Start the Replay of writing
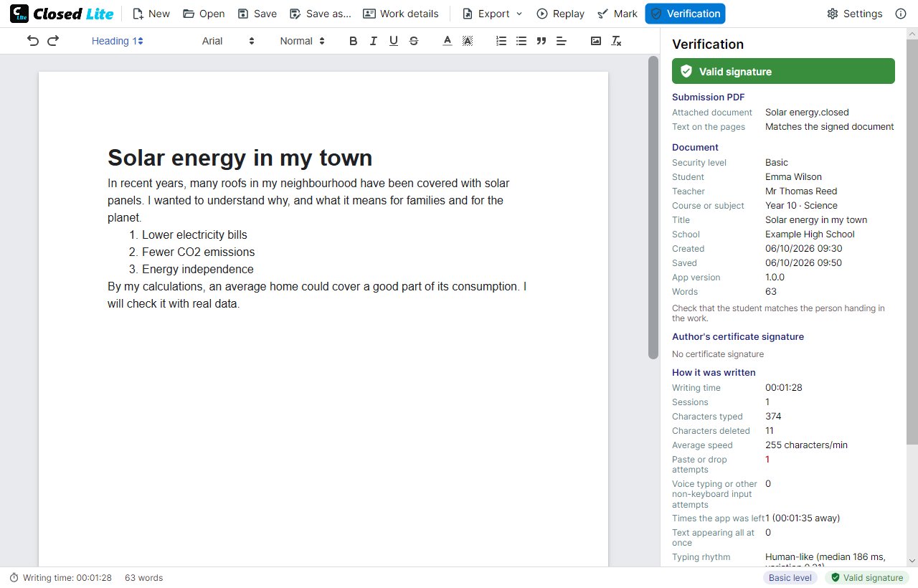 [560, 14]
